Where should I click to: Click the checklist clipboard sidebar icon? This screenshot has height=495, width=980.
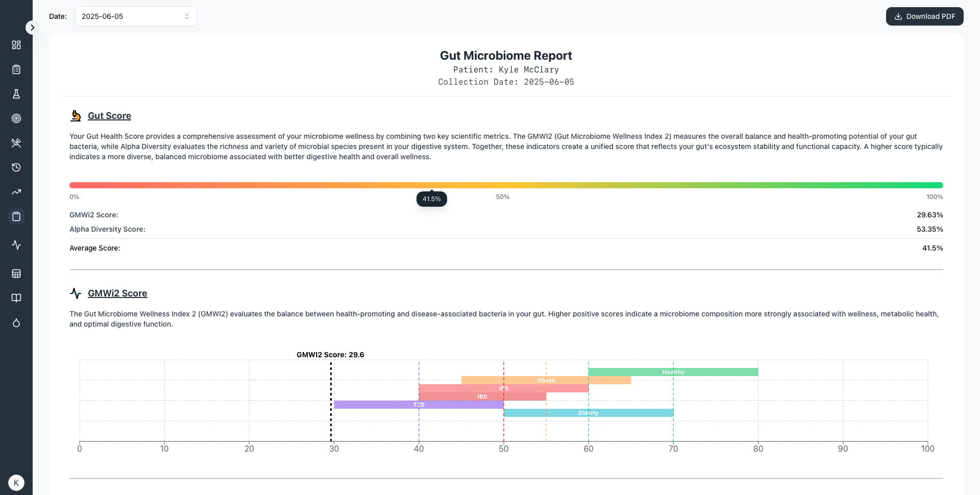(x=16, y=69)
